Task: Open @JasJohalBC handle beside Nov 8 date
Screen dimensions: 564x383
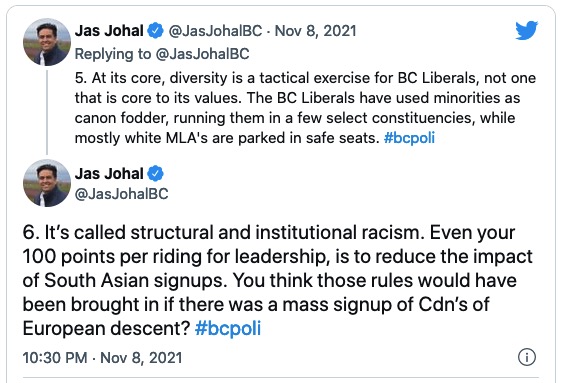Action: [x=215, y=31]
